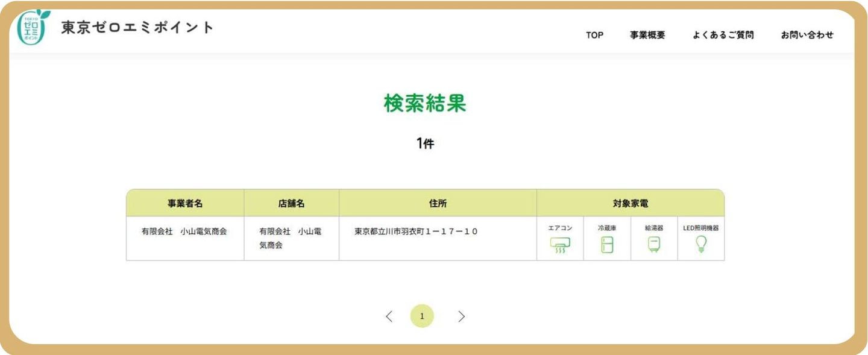Click the 検索結果 heading
Viewport: 868px width, 355px height.
coord(425,103)
